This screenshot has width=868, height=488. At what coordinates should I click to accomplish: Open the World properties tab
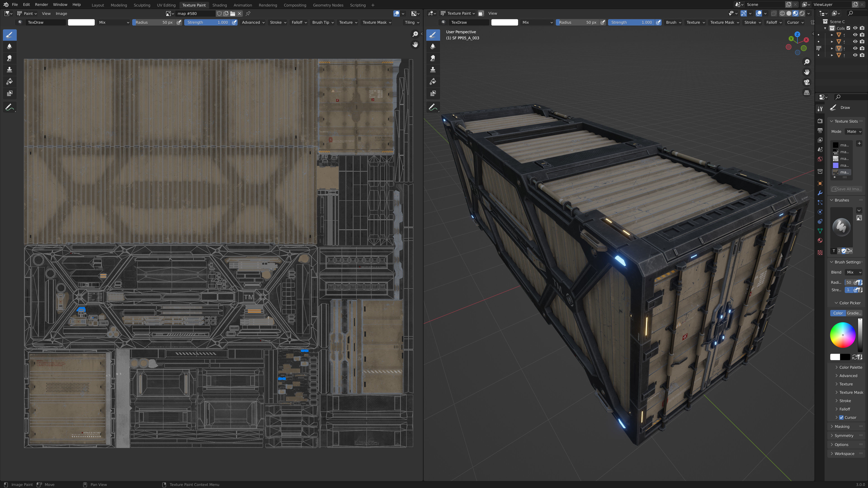[x=820, y=159]
